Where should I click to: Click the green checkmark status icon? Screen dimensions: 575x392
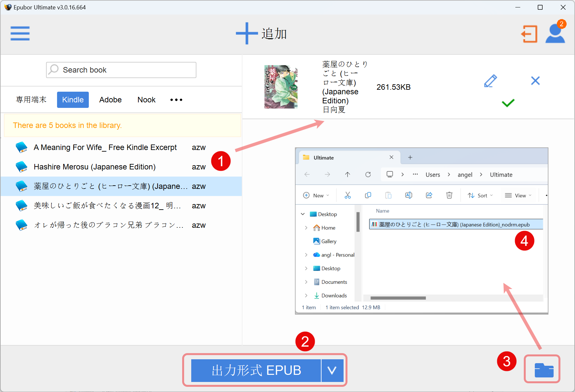(x=508, y=103)
